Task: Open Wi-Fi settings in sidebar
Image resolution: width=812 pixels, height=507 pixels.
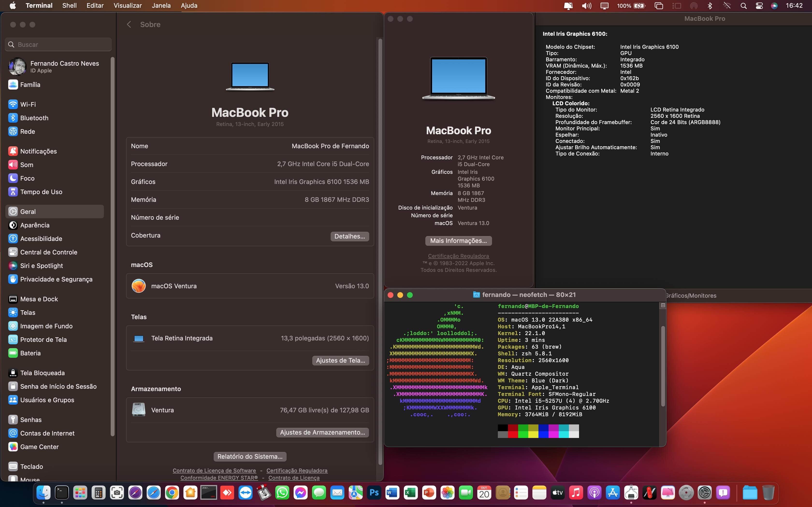Action: (x=28, y=104)
